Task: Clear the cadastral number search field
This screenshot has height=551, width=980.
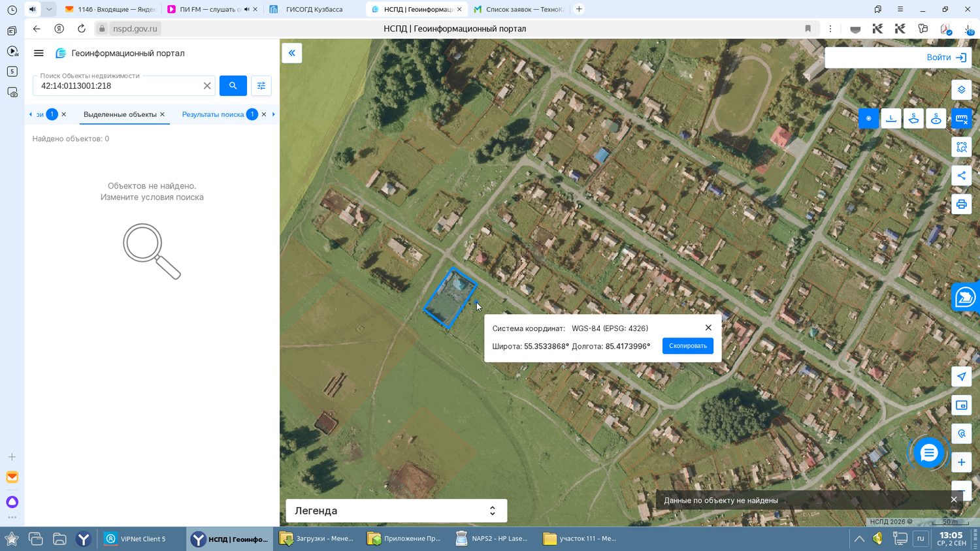Action: (x=207, y=86)
